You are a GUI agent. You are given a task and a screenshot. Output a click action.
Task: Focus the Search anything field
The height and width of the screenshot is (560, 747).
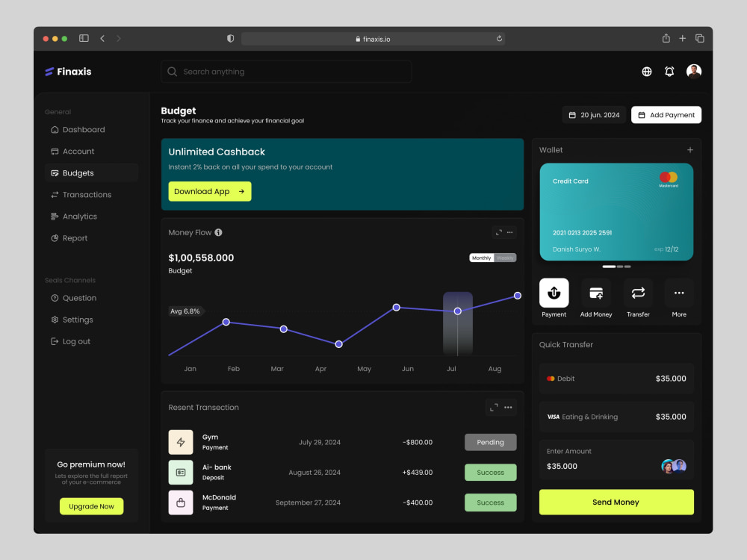tap(286, 72)
